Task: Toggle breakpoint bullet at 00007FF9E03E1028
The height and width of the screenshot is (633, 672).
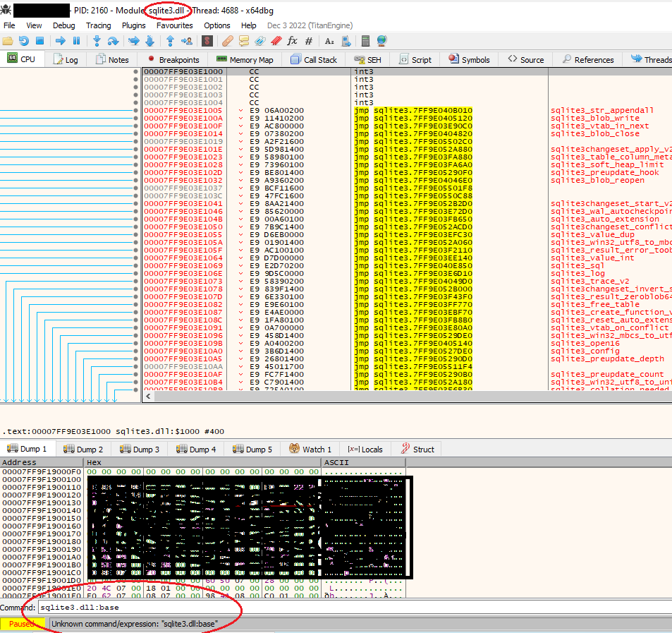Action: coord(136,164)
